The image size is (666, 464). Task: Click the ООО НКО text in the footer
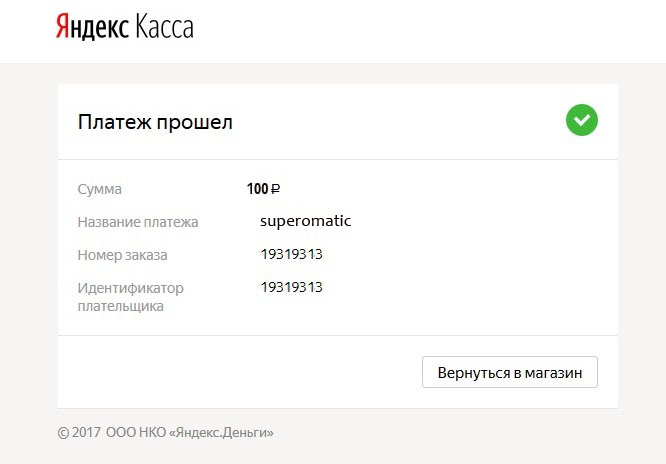click(136, 433)
